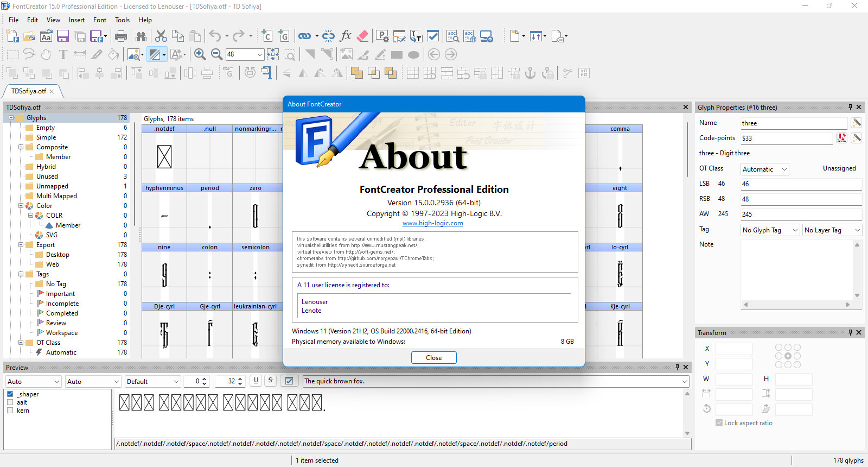Click the New Font icon
Image resolution: width=868 pixels, height=467 pixels.
click(x=13, y=36)
